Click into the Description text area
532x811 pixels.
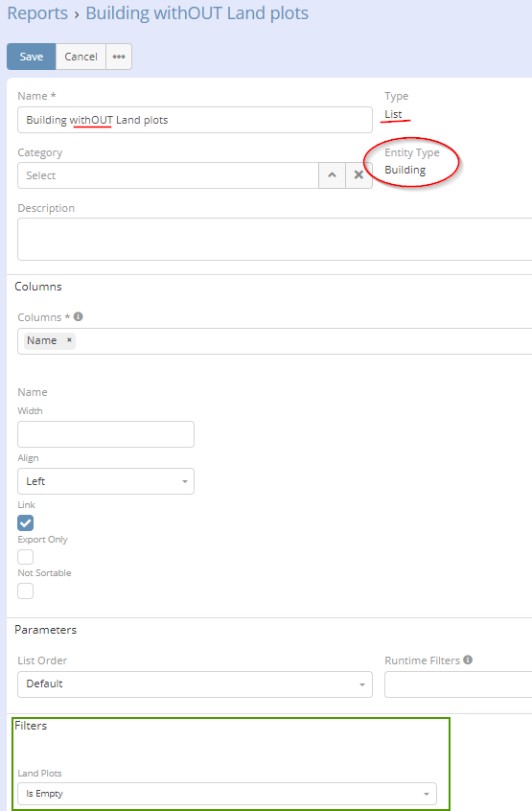(274, 239)
